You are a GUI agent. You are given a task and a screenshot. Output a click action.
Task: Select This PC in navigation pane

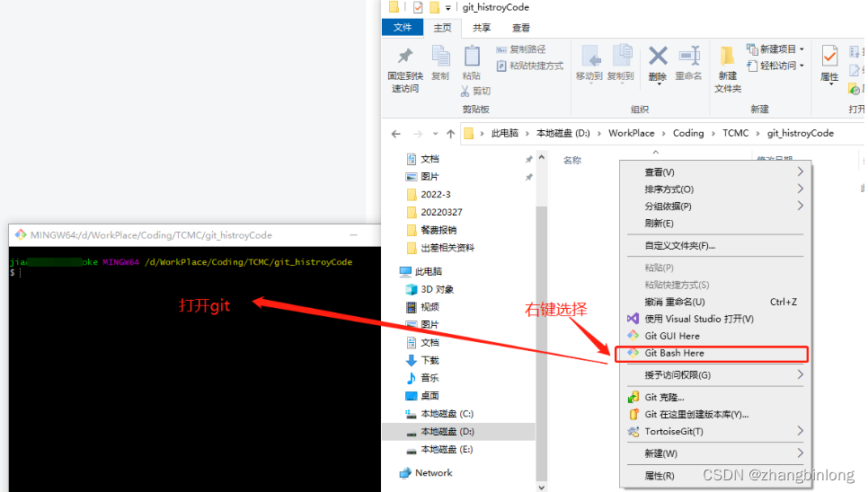(x=421, y=271)
